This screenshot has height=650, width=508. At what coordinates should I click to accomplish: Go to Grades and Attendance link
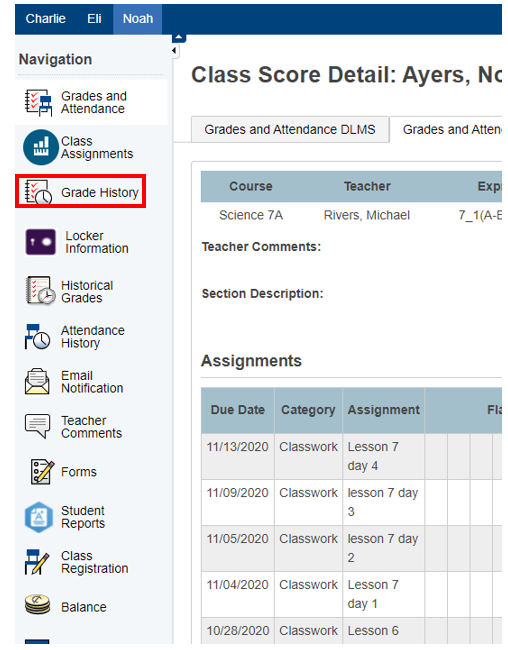94,102
